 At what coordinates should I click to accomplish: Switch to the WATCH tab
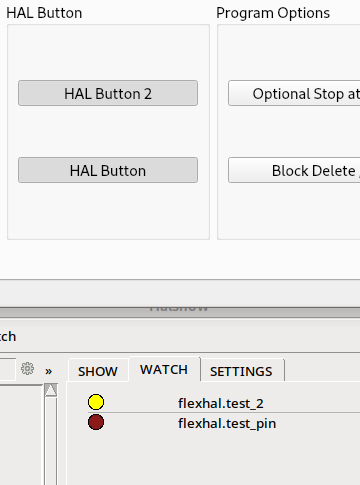[164, 369]
